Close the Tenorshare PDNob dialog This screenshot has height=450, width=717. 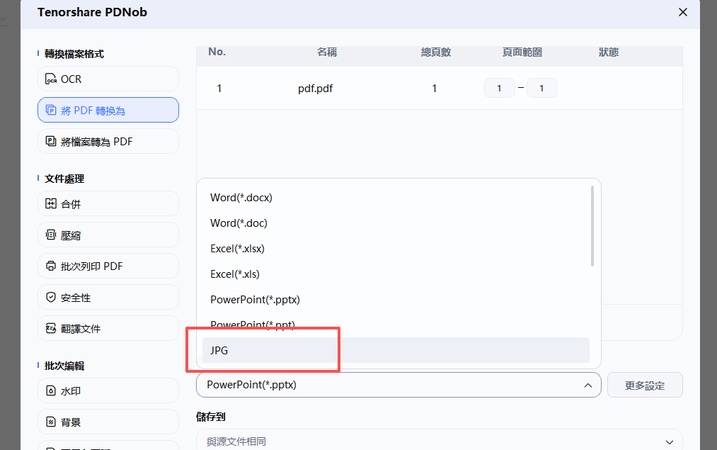pyautogui.click(x=683, y=12)
